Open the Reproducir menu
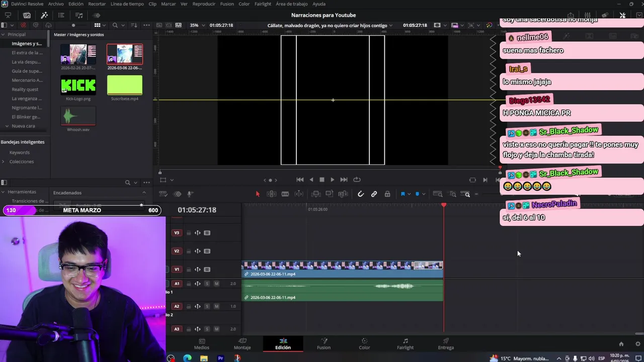Screen dimensions: 644x362 204,4
